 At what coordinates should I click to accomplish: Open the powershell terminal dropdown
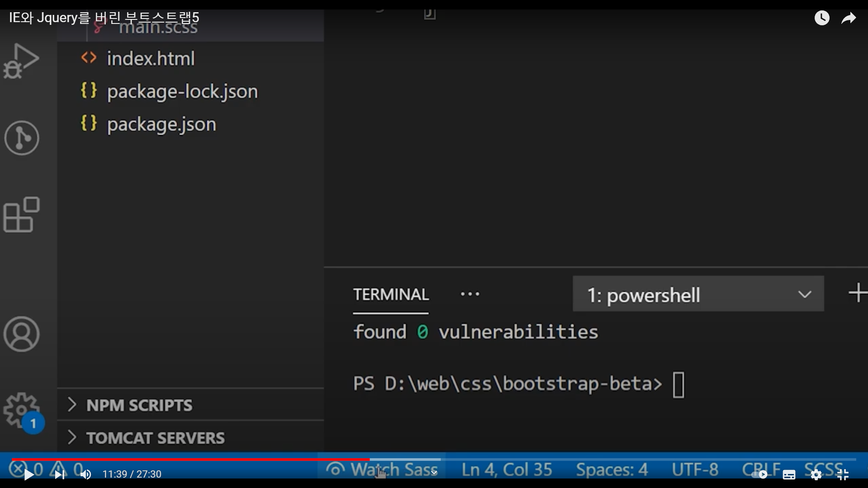[698, 294]
